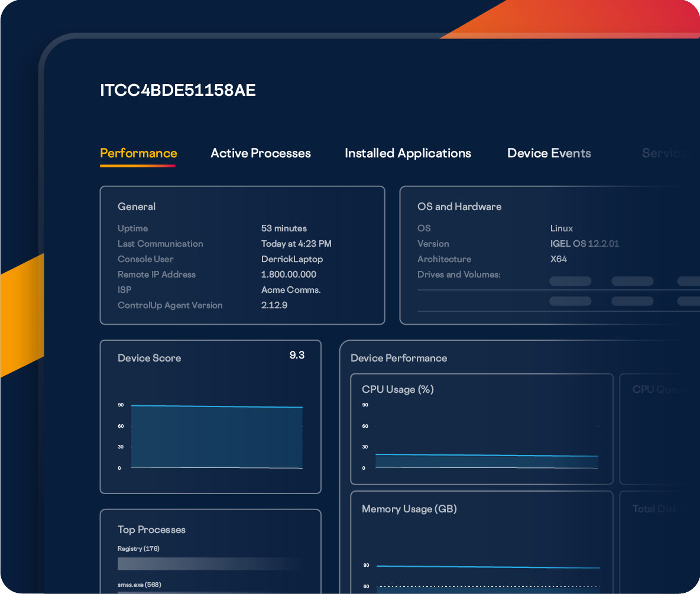This screenshot has width=700, height=594.
Task: Click the Drives and Volumes label
Action: coord(459,275)
